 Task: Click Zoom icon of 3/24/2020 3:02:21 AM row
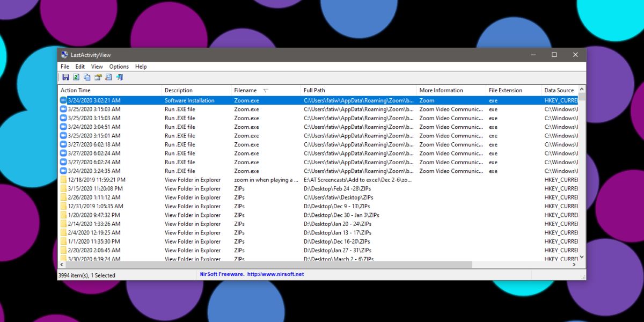[x=63, y=100]
